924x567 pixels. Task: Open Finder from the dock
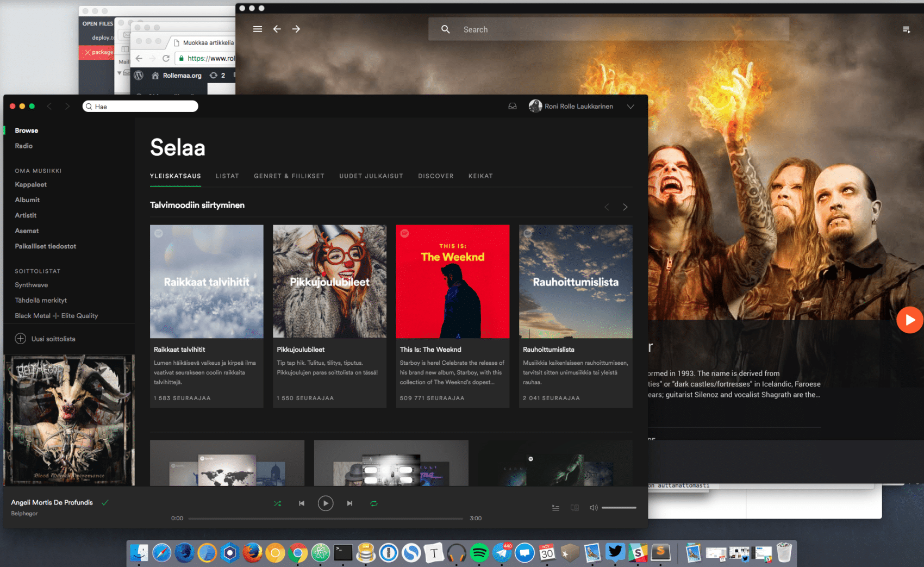click(139, 553)
